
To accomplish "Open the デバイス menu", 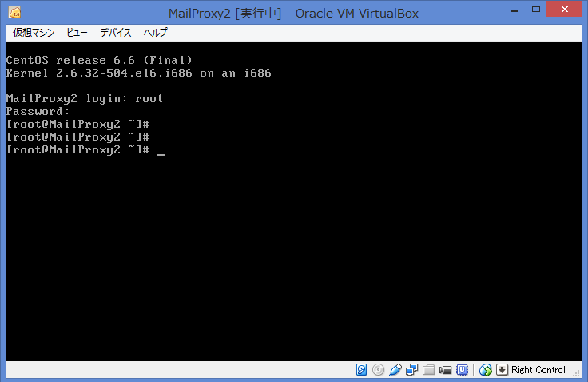I will pyautogui.click(x=116, y=33).
